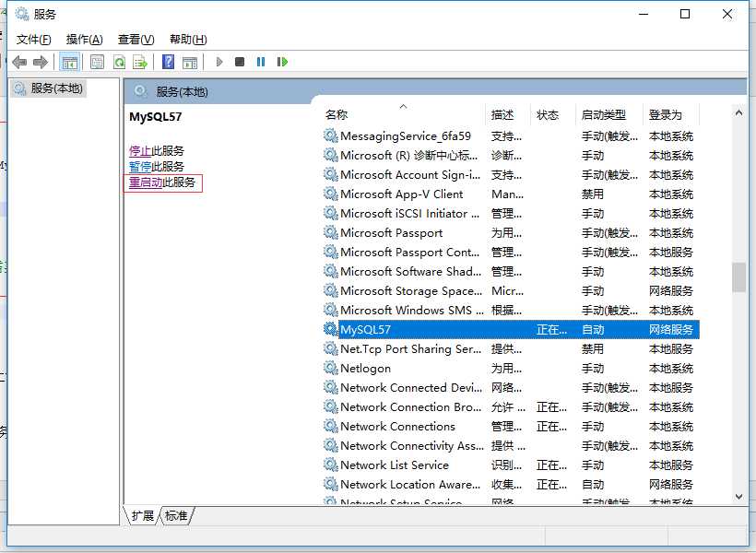Select the MySQL57 service row
This screenshot has height=553, width=756.
(510, 329)
